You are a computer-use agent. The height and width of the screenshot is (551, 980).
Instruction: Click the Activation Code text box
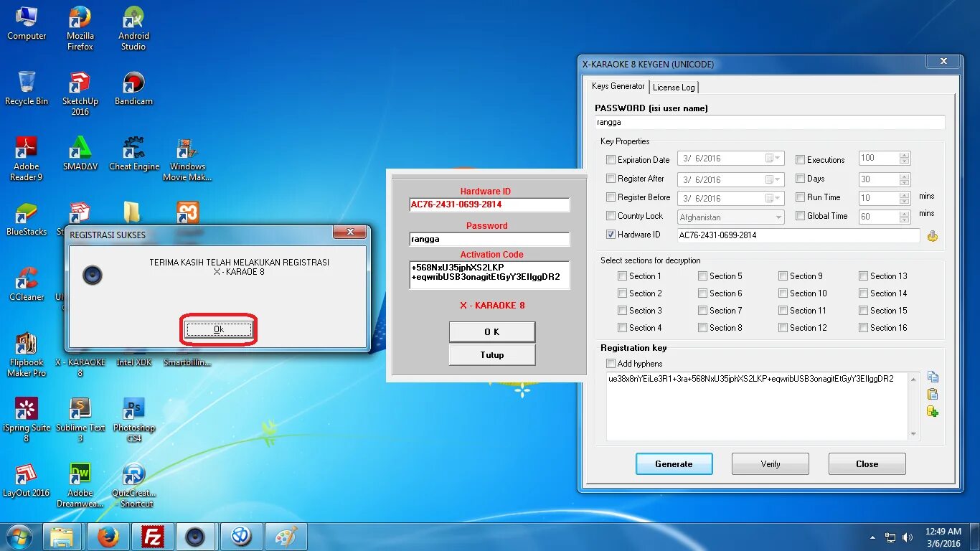click(x=489, y=275)
